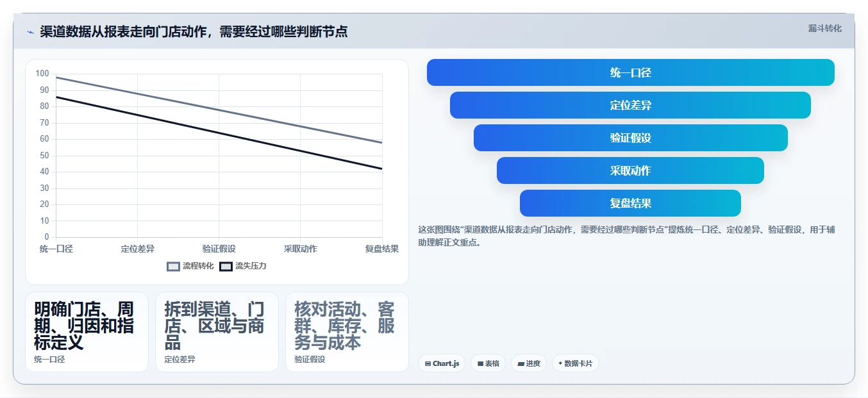The height and width of the screenshot is (398, 868).
Task: Click the 漏斗转化 label in header
Action: click(x=824, y=29)
